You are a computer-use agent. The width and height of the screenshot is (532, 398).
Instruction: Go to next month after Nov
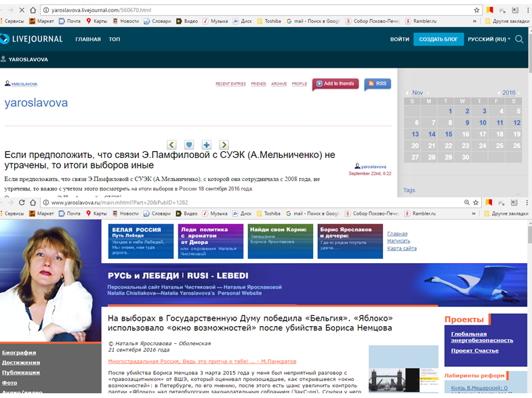click(x=428, y=93)
